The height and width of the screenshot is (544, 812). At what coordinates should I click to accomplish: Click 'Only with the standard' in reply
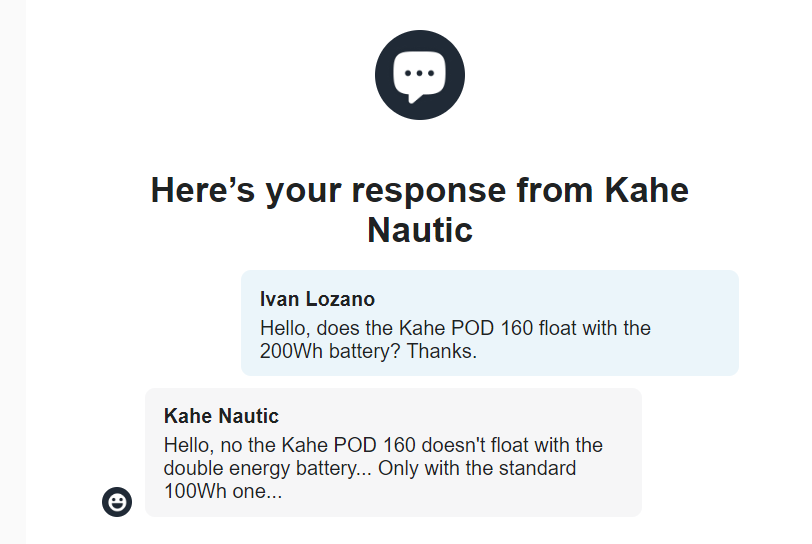[477, 468]
